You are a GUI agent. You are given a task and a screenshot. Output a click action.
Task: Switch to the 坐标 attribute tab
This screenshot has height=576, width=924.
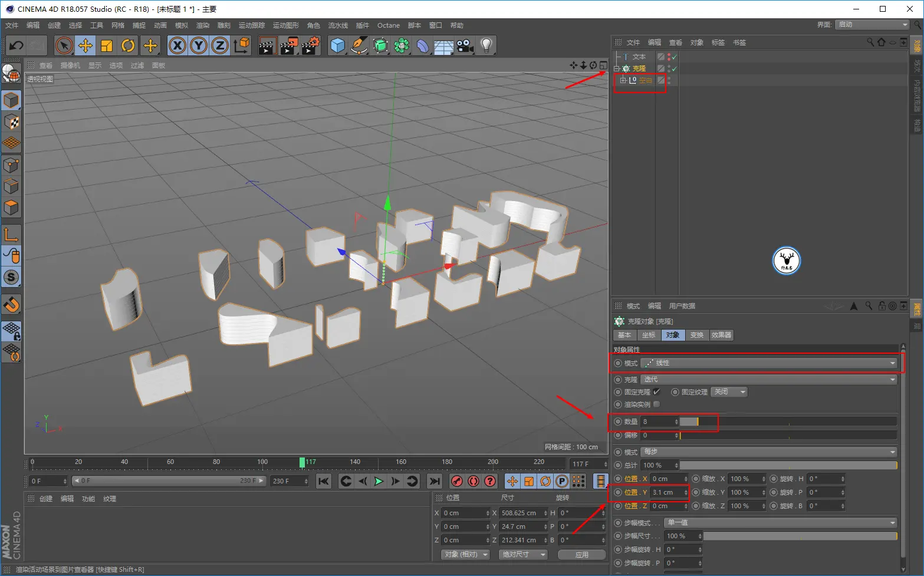[649, 335]
